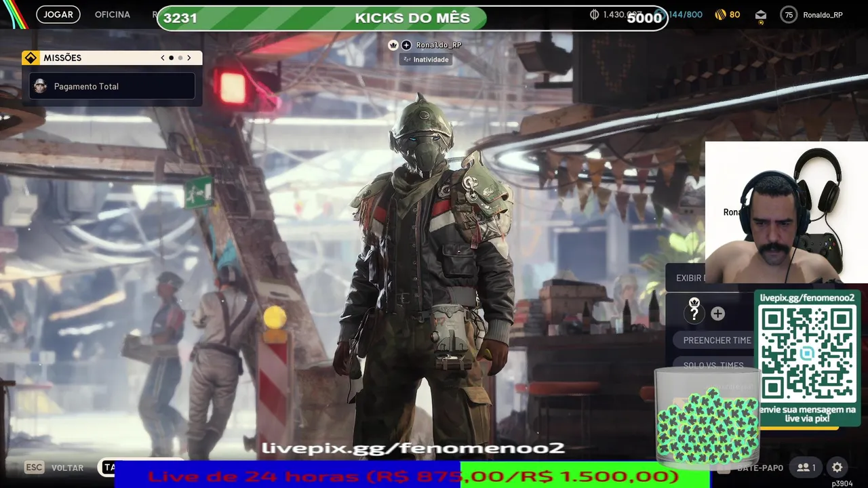Click the unknown player question mark slot

pyautogui.click(x=694, y=313)
